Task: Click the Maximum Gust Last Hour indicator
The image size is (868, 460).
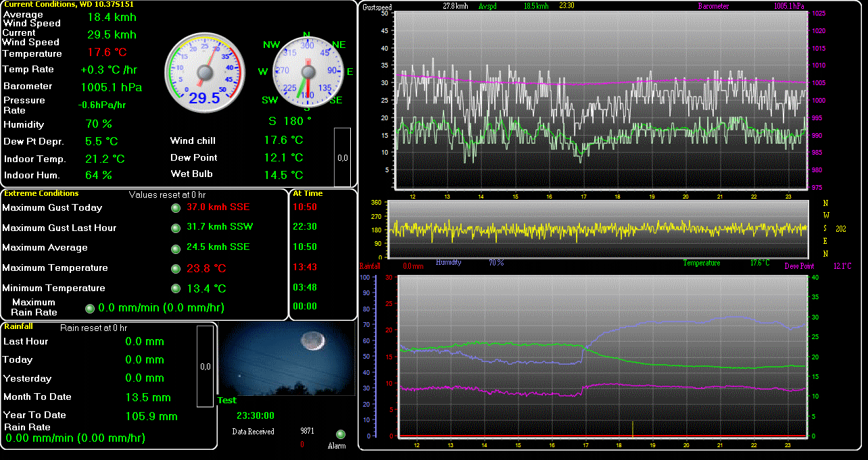Action: click(x=176, y=228)
